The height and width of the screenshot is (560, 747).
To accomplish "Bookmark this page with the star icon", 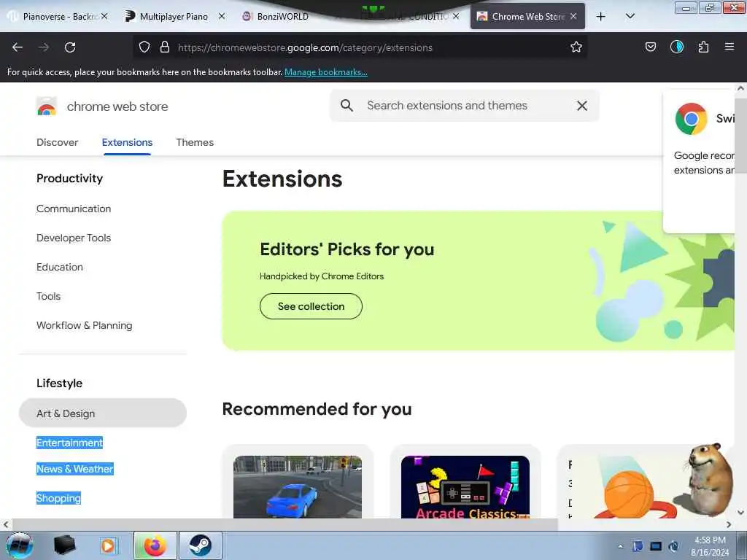I will pyautogui.click(x=576, y=47).
